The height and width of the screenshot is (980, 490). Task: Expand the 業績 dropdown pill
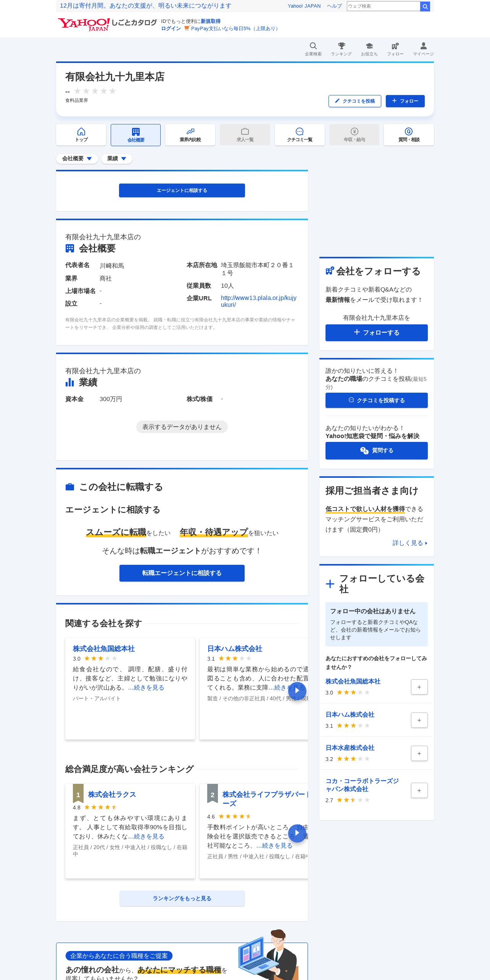tap(117, 159)
